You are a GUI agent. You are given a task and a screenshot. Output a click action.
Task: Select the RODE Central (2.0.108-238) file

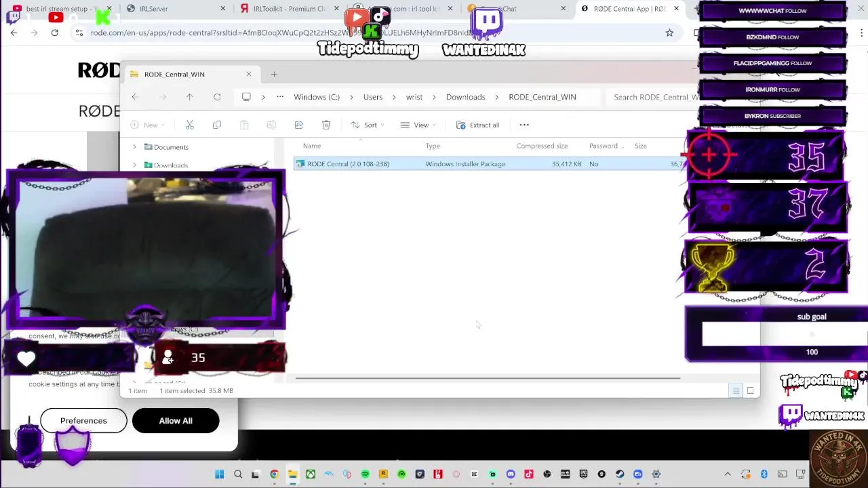coord(490,164)
